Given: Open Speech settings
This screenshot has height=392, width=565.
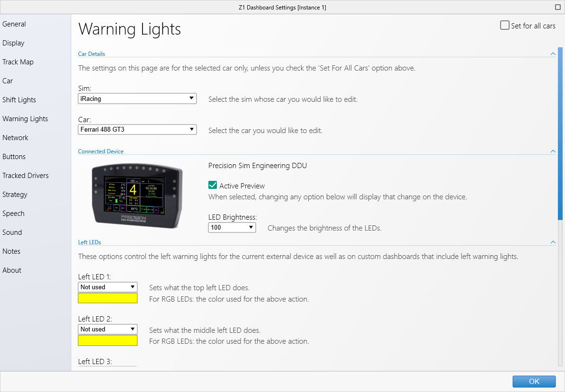Looking at the screenshot, I should (13, 214).
